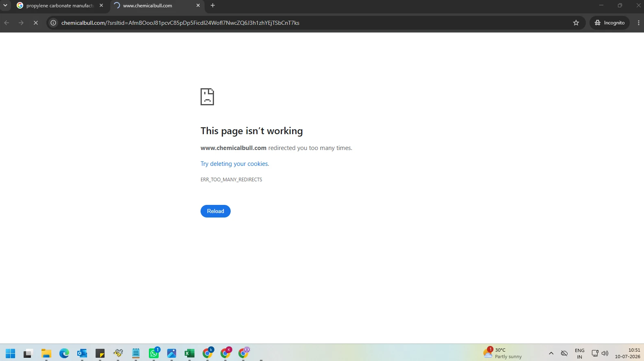Open Microsoft Edge from the taskbar
The height and width of the screenshot is (361, 644).
click(x=64, y=353)
